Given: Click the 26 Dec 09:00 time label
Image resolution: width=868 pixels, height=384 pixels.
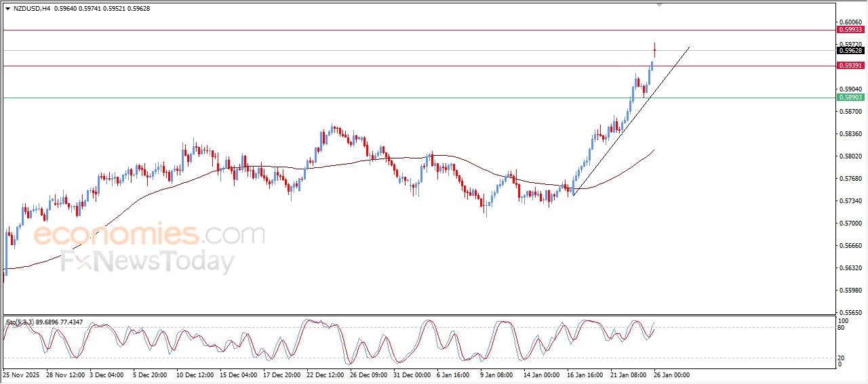Looking at the screenshot, I should pyautogui.click(x=370, y=374).
